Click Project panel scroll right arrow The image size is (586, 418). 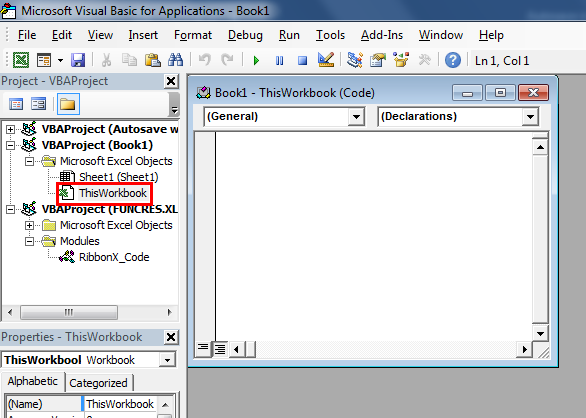click(169, 312)
